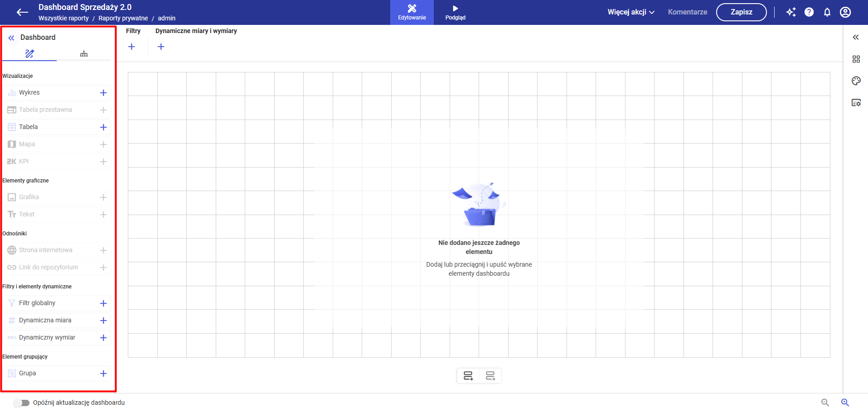Zoom in the dashboard canvas

(x=845, y=402)
